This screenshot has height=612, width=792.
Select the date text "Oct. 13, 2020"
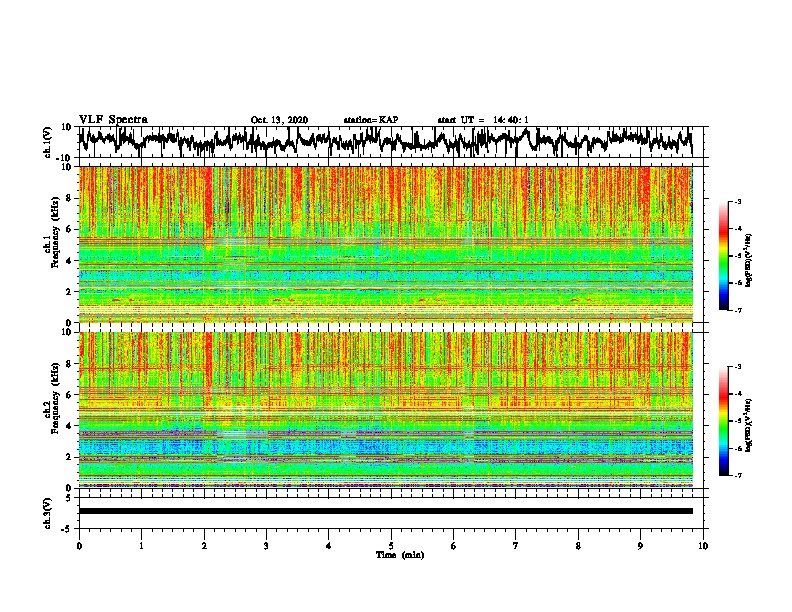pos(279,120)
